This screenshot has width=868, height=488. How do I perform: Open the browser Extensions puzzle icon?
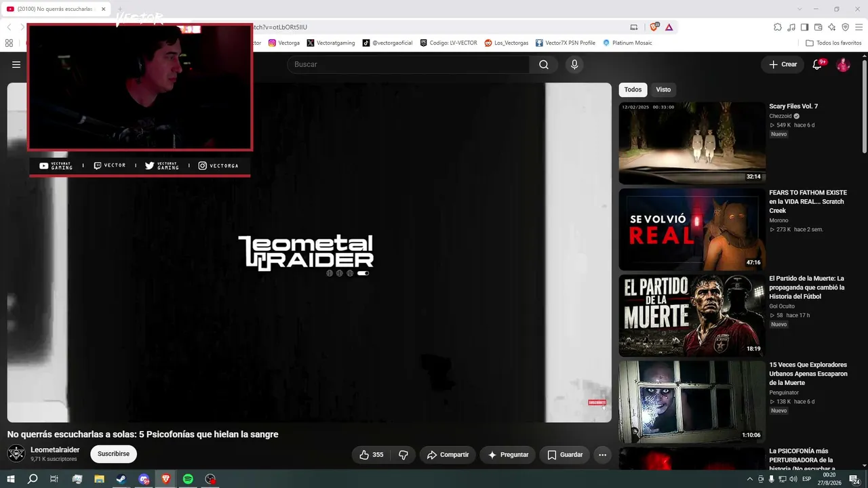pyautogui.click(x=778, y=27)
